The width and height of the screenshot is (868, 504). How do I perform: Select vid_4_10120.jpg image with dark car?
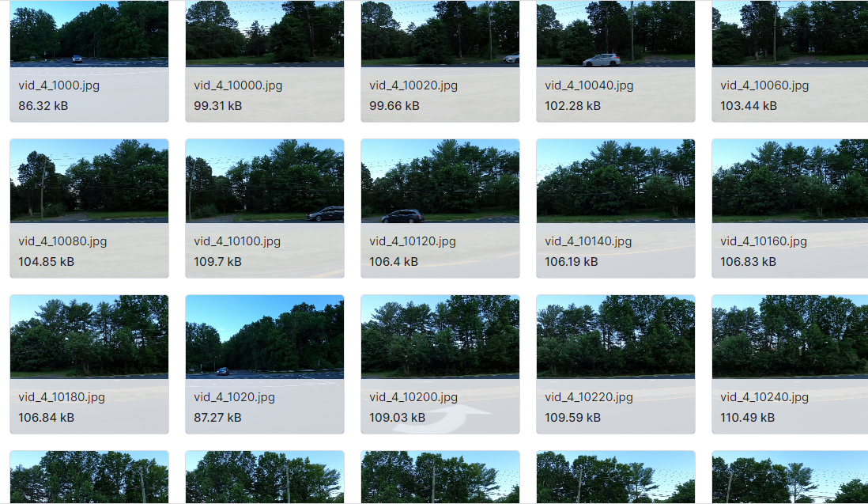(x=440, y=180)
